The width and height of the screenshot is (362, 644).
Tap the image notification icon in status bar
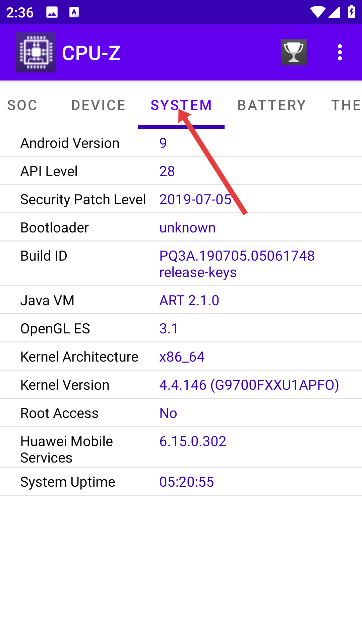click(52, 13)
